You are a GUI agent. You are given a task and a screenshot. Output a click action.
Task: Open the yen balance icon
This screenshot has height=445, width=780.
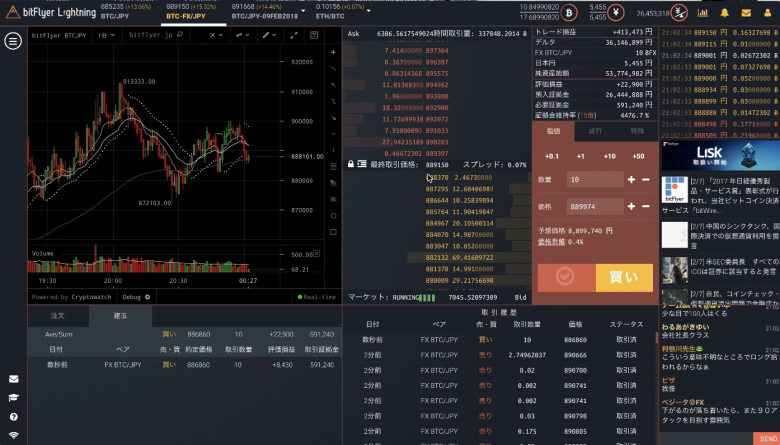tap(616, 12)
